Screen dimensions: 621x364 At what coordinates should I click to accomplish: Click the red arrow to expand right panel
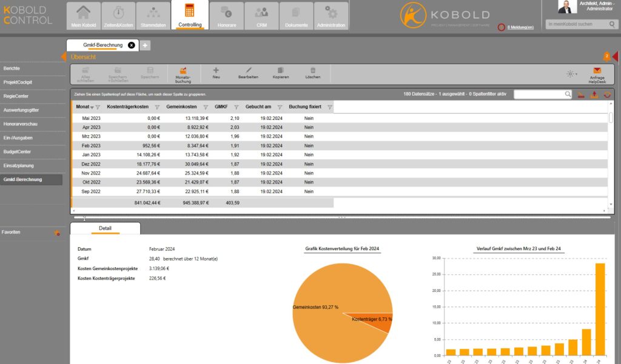[x=616, y=56]
